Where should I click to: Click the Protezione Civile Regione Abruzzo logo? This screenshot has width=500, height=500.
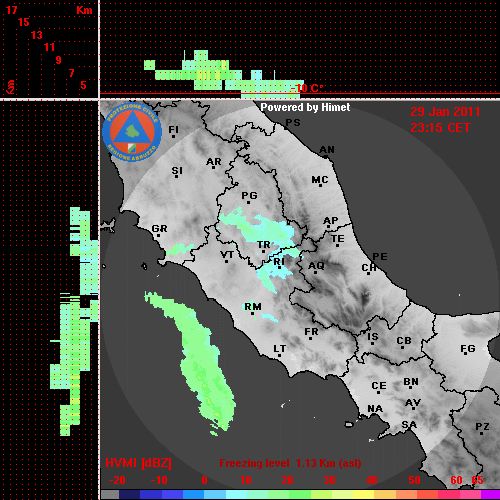132,133
